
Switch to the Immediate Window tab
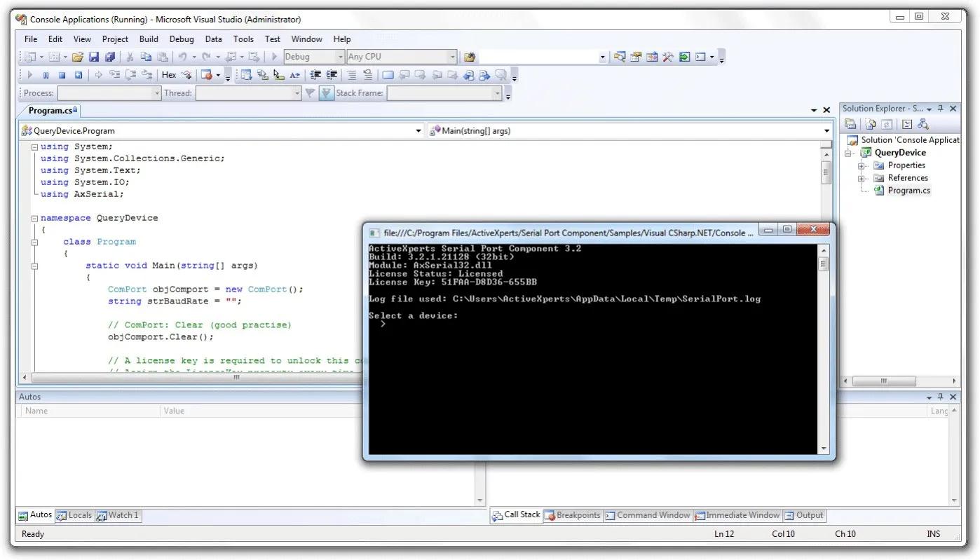pos(737,515)
